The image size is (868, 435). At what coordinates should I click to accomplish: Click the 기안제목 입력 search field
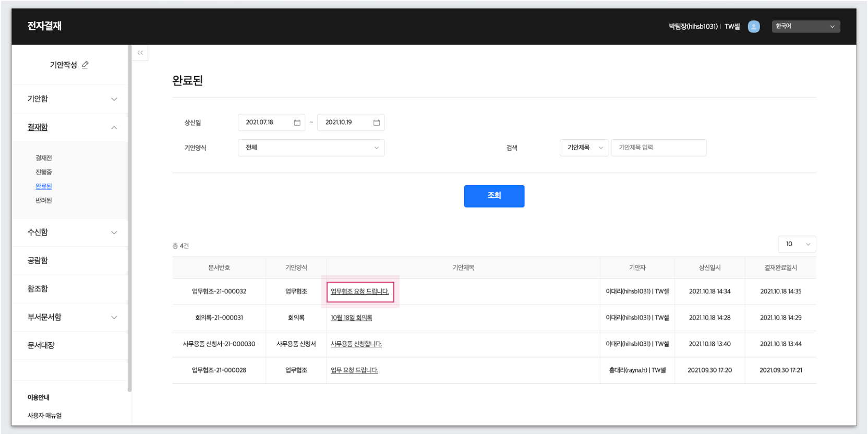coord(658,148)
